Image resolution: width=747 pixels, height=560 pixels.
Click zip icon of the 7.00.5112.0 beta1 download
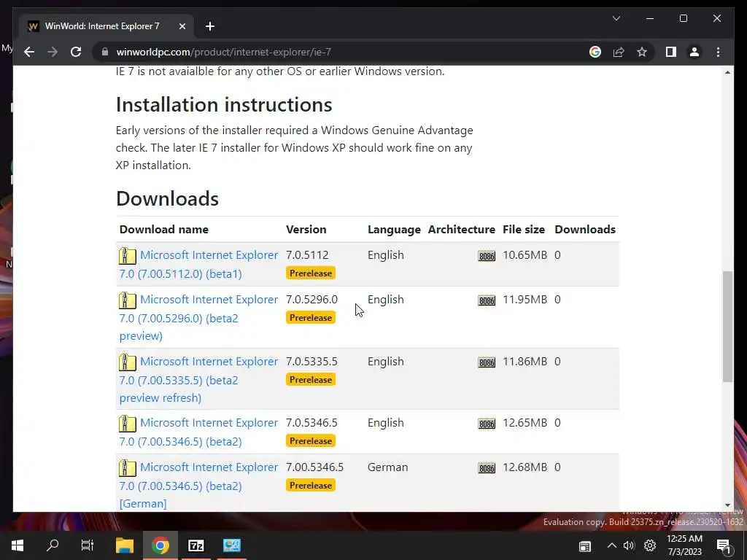(127, 256)
